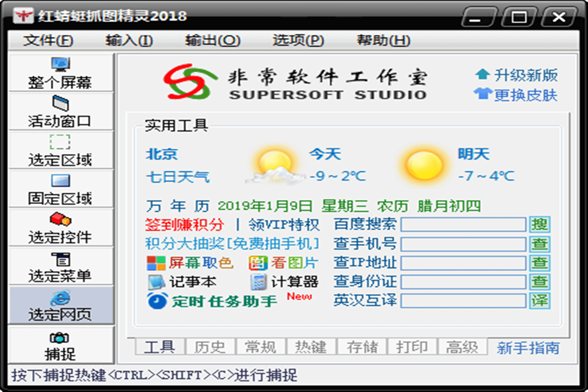This screenshot has width=588, height=392.
Task: Focus the 查手机号 input field
Action: (463, 244)
